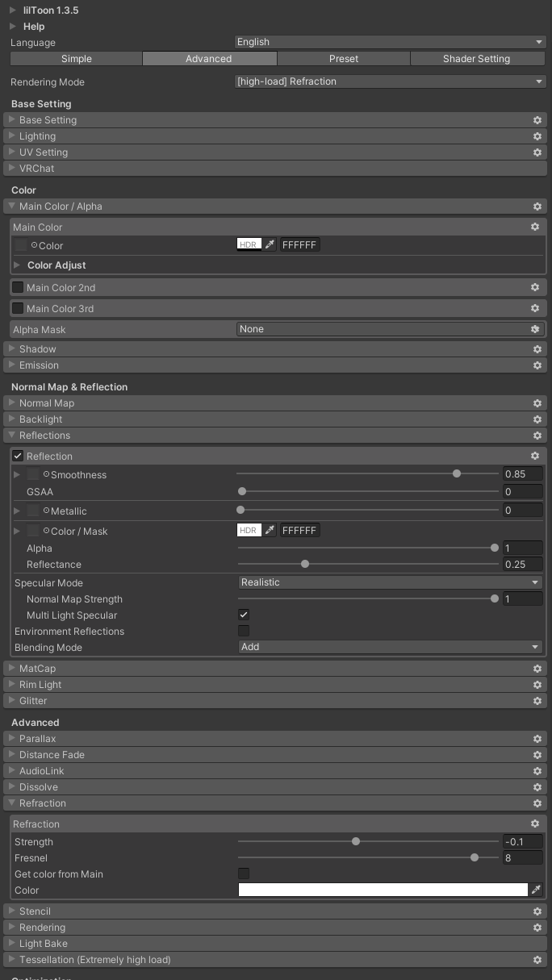
Task: Pick Main Color with eyedropper
Action: click(x=270, y=244)
